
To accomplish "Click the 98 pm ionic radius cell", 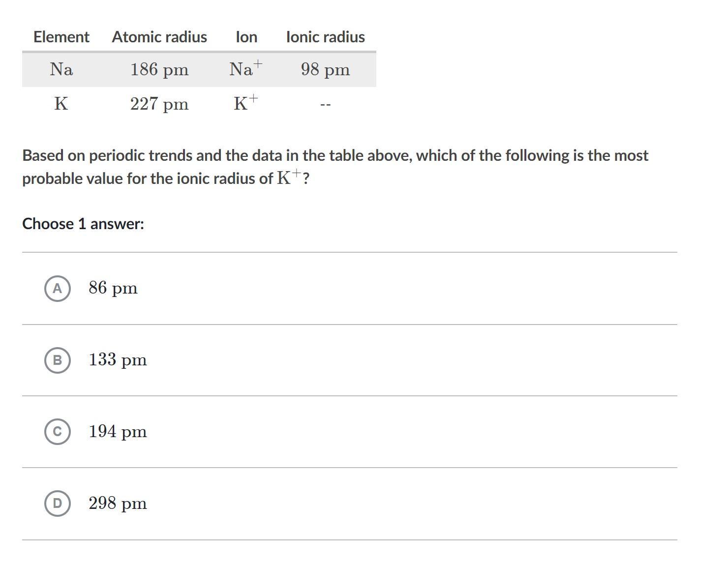I will (x=326, y=69).
